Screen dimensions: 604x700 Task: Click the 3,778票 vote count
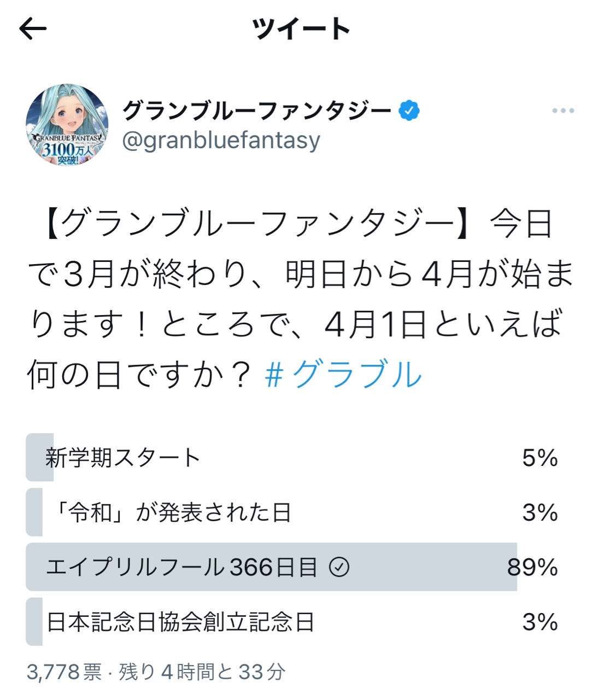[64, 672]
